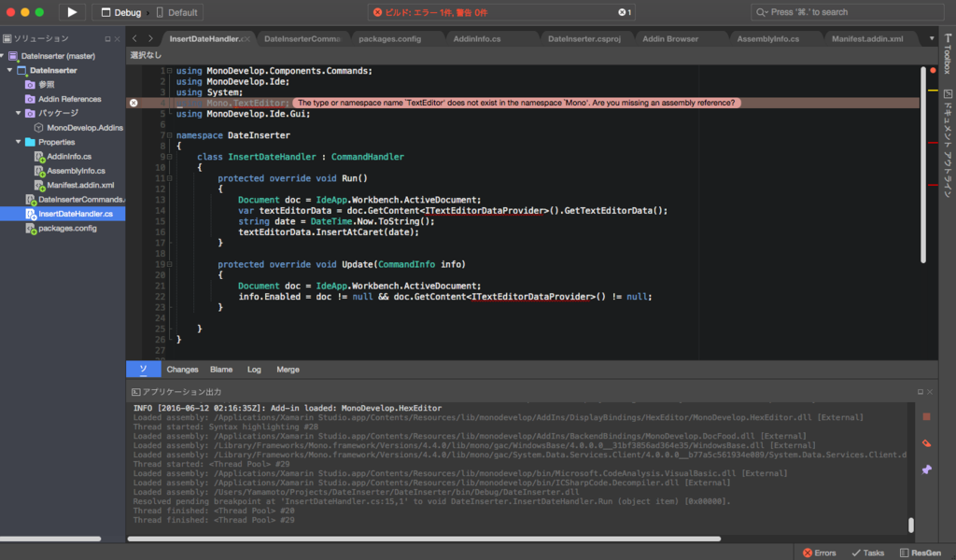Select Addin References in solution tree
This screenshot has height=560, width=956.
[x=69, y=99]
